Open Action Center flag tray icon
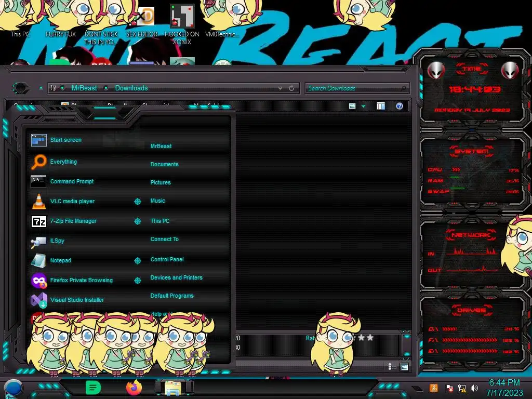The image size is (532, 399). (x=449, y=388)
